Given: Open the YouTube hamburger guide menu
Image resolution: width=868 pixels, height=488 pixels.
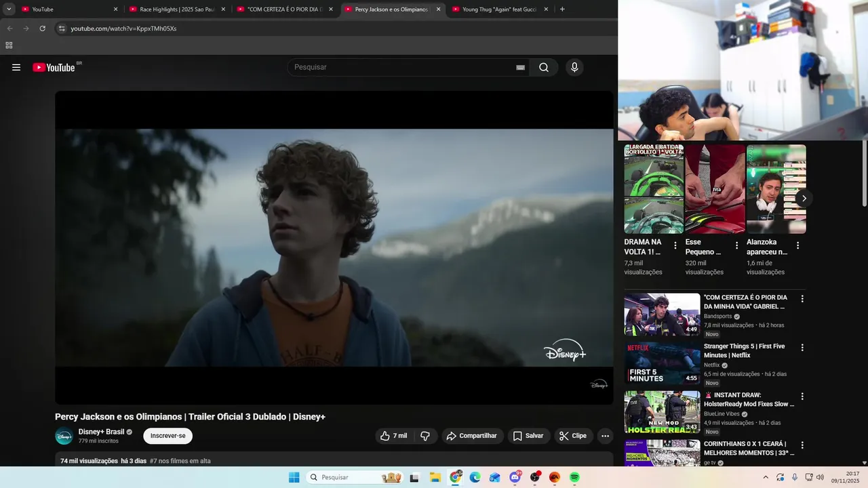Looking at the screenshot, I should 16,67.
